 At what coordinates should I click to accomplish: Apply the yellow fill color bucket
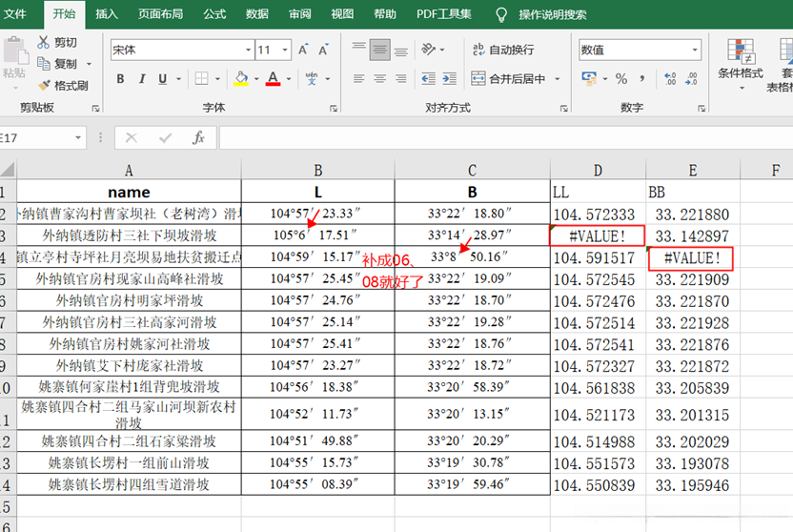coord(241,79)
